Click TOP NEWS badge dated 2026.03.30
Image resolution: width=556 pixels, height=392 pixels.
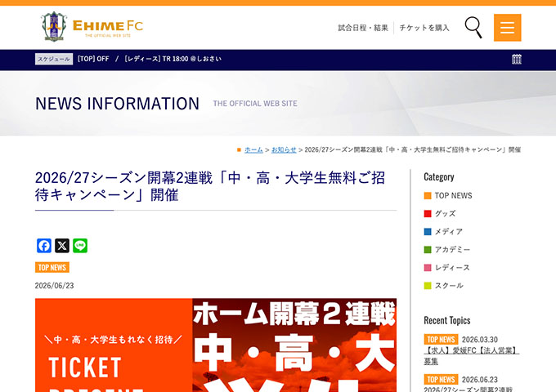coord(441,339)
